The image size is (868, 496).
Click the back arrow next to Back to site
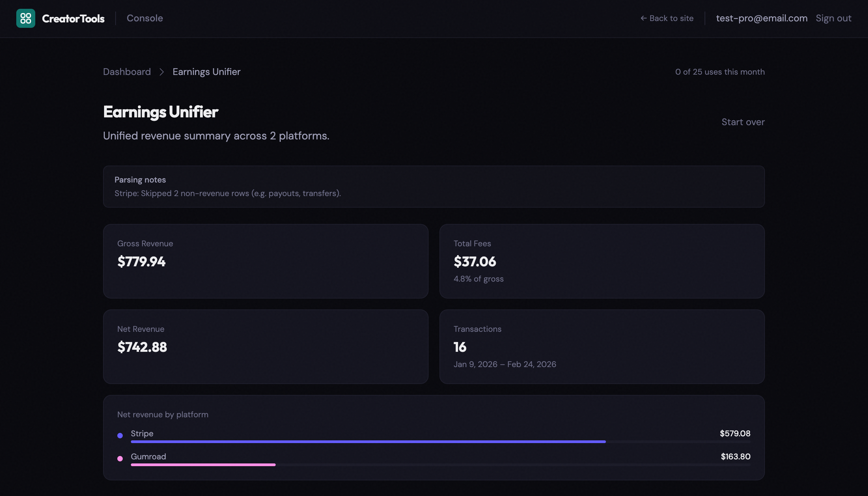pyautogui.click(x=643, y=18)
